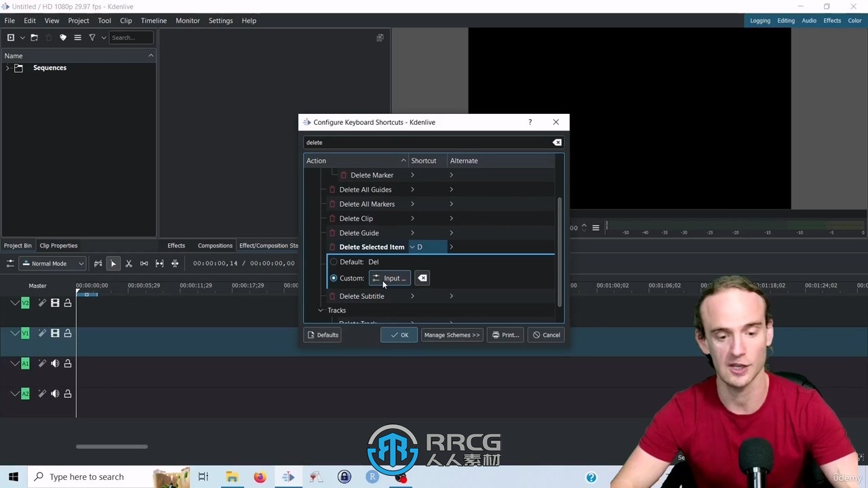Screen dimensions: 868x488
Task: Click the Input shortcut capture button
Action: tap(389, 278)
